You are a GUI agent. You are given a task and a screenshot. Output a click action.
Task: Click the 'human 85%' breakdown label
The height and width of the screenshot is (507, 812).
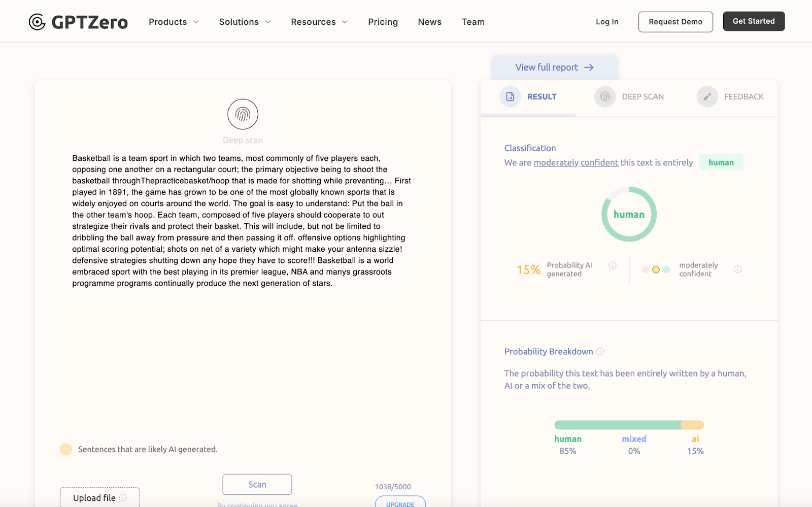pyautogui.click(x=567, y=445)
